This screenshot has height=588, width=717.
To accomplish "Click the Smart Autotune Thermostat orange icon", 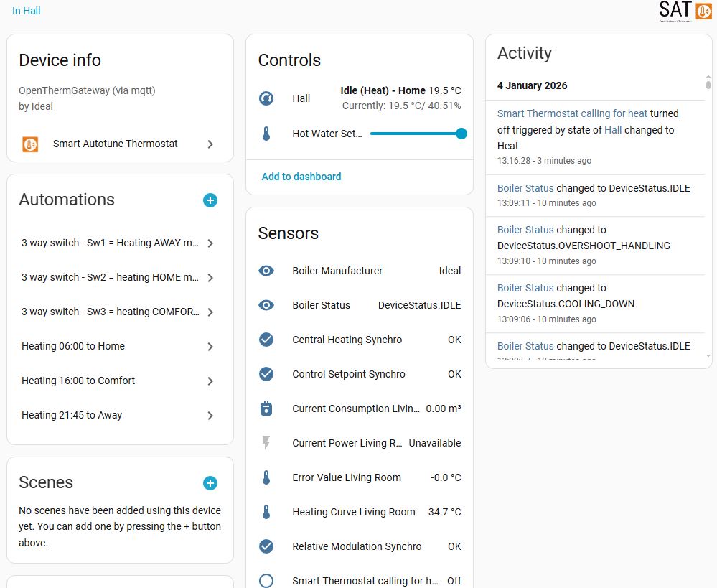I will pyautogui.click(x=30, y=144).
